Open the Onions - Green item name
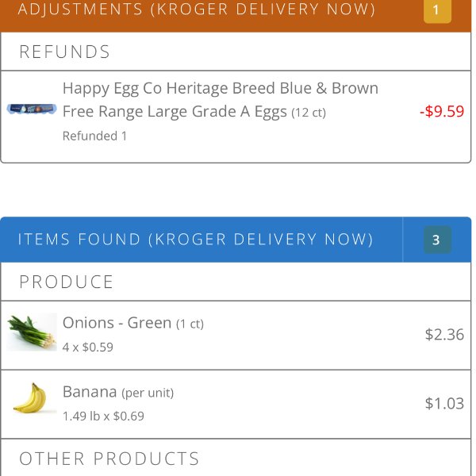The width and height of the screenshot is (476, 476). 117,322
